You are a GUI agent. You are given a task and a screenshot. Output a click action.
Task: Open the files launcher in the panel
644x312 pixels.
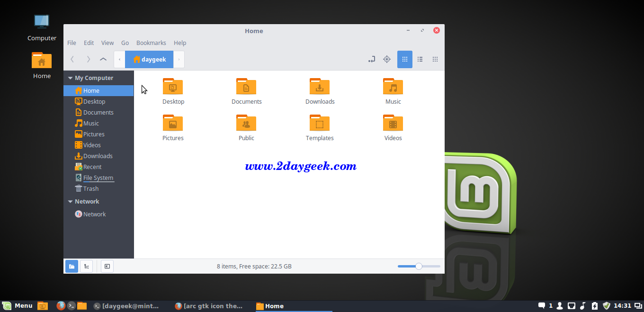click(82, 306)
